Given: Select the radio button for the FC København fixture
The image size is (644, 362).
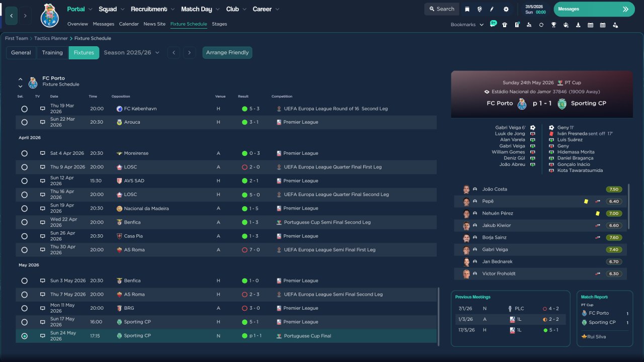Looking at the screenshot, I should 24,109.
